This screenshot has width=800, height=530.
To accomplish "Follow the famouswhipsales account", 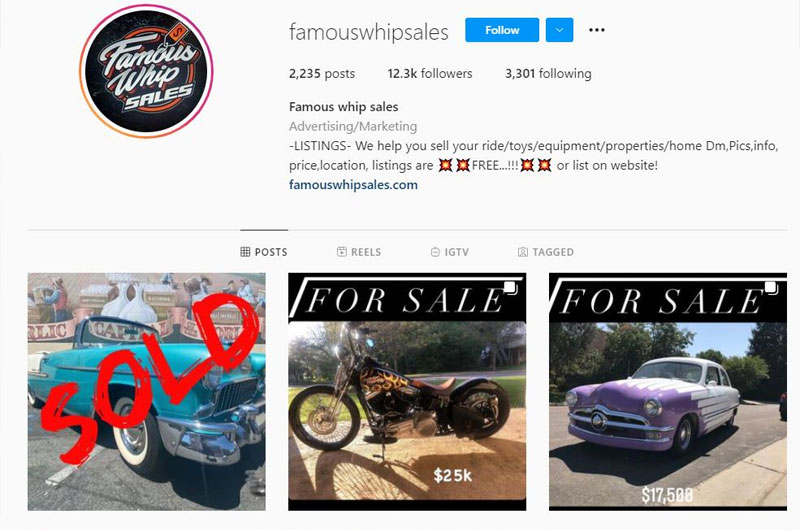I will tap(502, 30).
